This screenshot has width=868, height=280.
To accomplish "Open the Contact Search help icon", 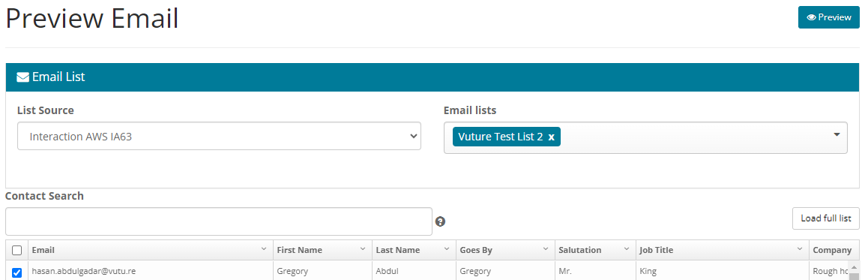I will point(440,221).
